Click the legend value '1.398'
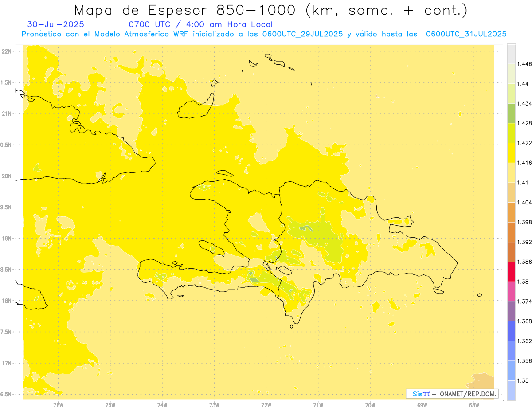 tap(524, 222)
